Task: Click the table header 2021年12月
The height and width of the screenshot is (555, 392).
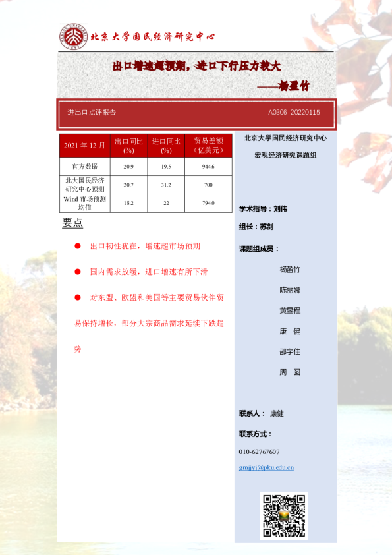Action: [84, 146]
